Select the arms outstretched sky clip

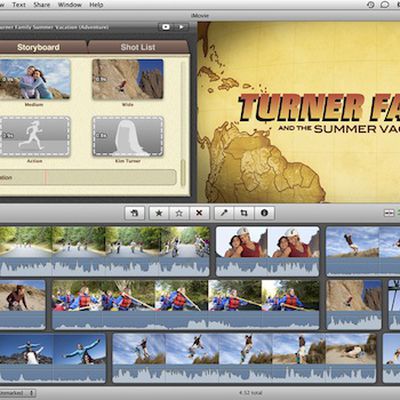click(53, 358)
